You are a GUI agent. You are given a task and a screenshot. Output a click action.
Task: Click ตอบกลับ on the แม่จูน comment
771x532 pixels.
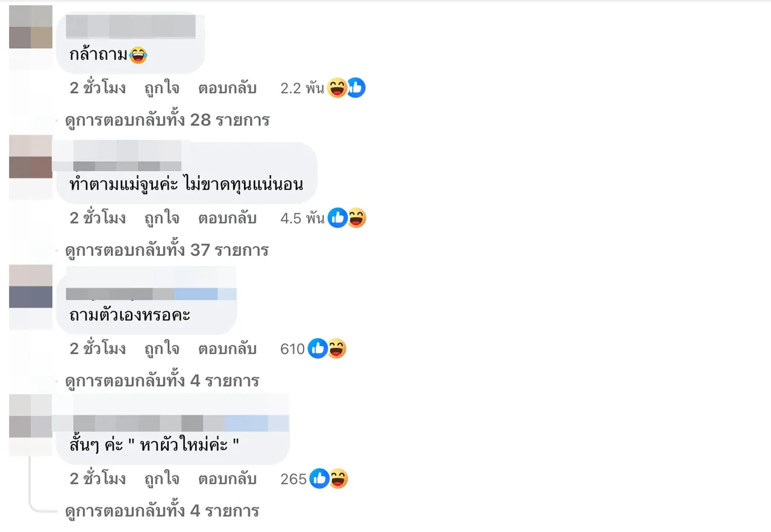pos(228,218)
